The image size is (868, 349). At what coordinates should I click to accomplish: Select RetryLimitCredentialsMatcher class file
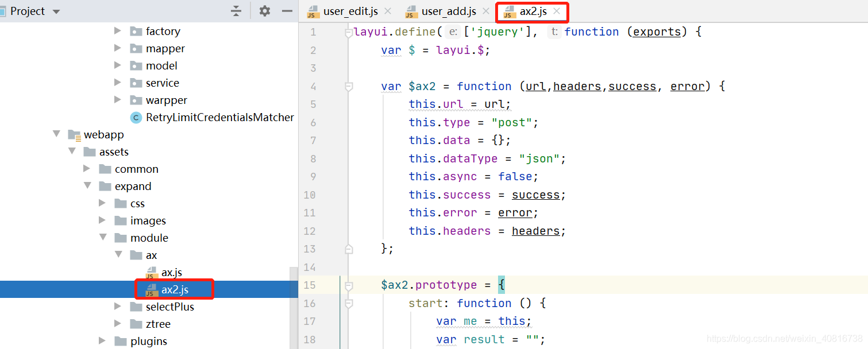[x=220, y=117]
